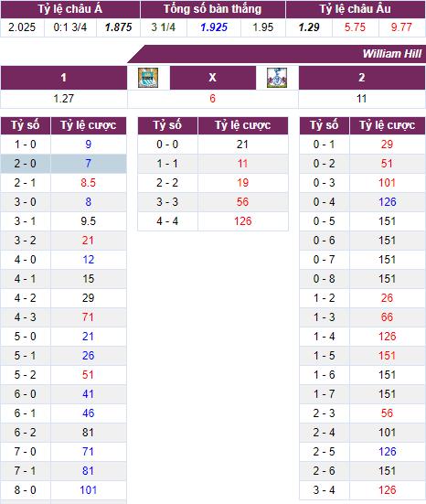Select the Tỷ lệ châu Âu header
Viewport: 426px width, 504px height.
click(x=356, y=9)
